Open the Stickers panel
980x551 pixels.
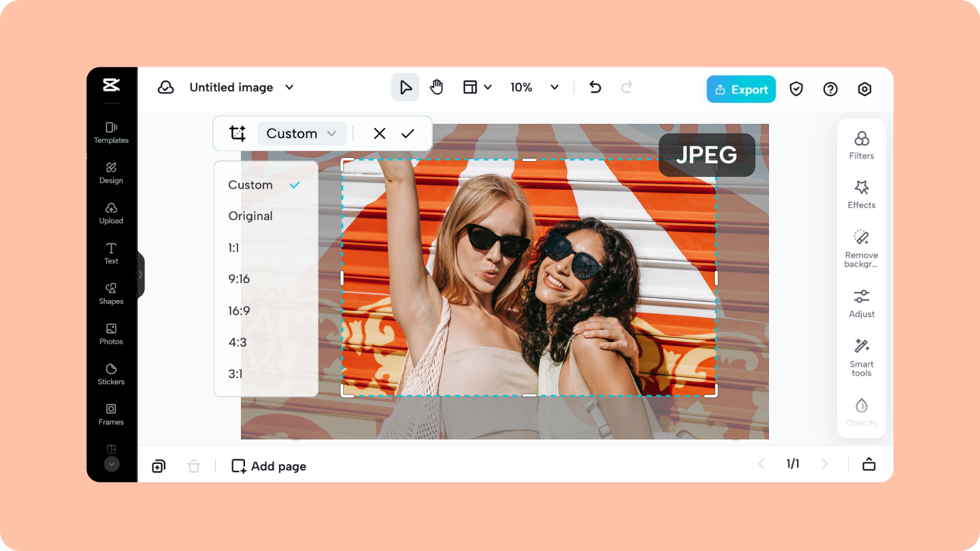(111, 375)
